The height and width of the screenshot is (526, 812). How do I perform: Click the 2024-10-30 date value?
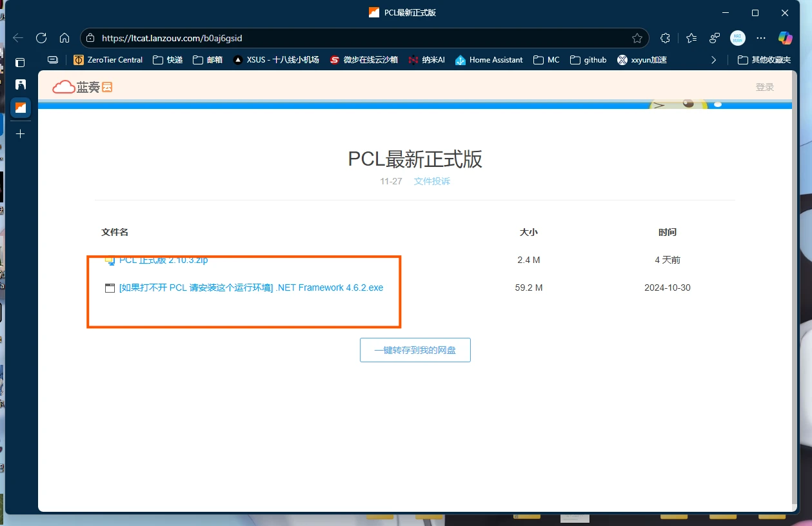coord(668,287)
